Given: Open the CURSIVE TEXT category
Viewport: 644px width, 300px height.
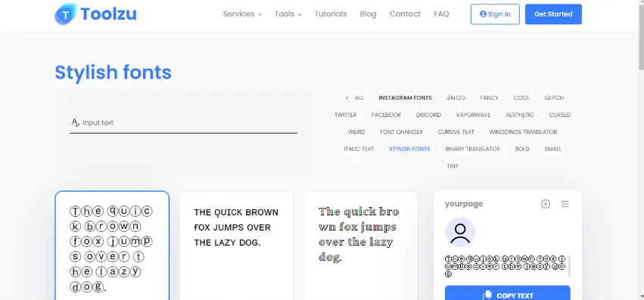Looking at the screenshot, I should pyautogui.click(x=456, y=132).
